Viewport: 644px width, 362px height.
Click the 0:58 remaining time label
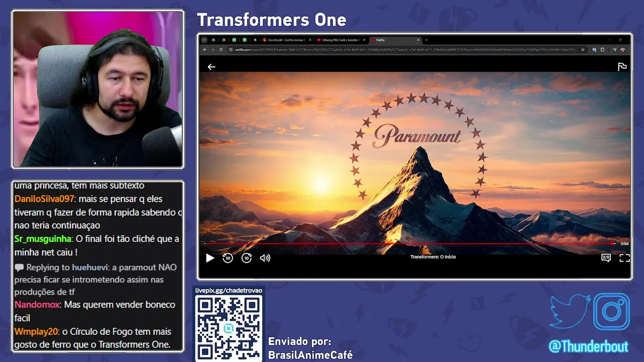624,244
